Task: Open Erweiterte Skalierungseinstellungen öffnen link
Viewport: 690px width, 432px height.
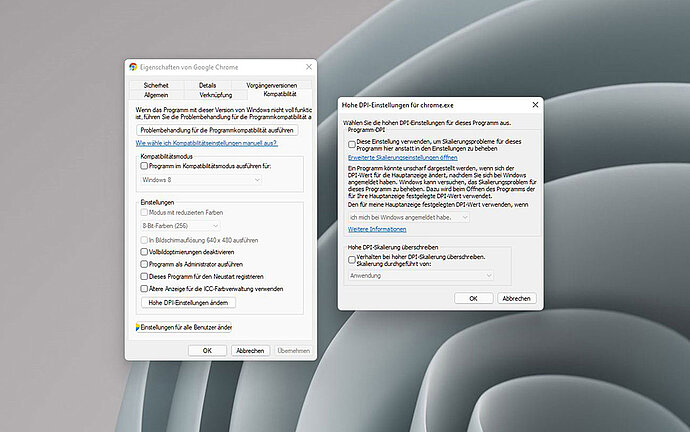Action: pos(403,157)
